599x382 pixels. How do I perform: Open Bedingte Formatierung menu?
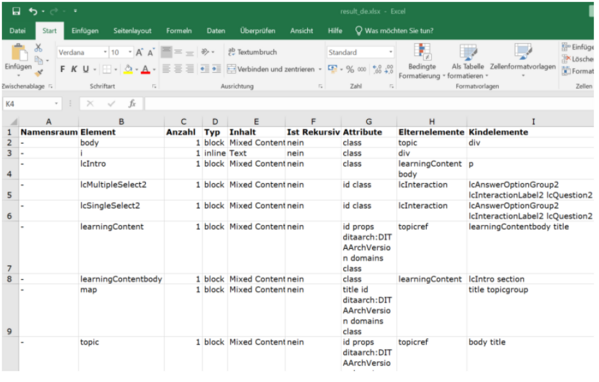[422, 61]
